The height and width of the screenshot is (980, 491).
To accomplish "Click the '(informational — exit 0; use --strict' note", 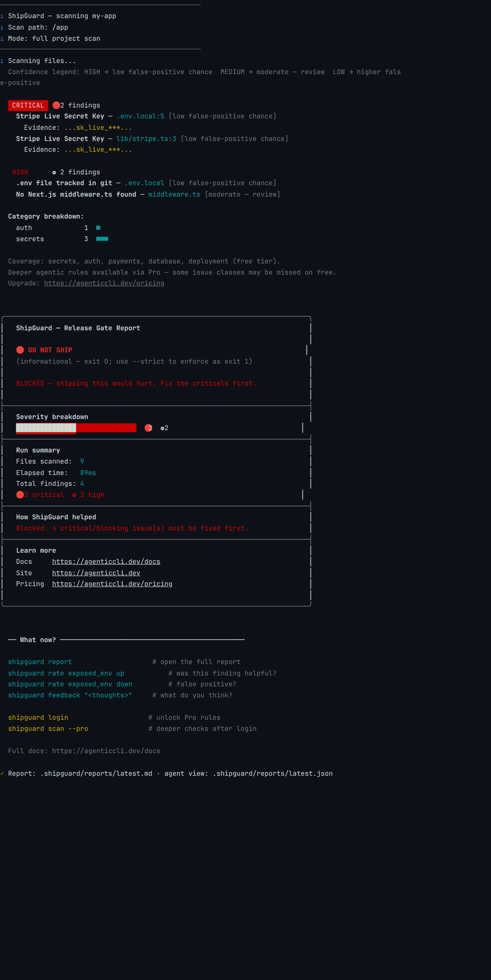I will click(x=134, y=361).
